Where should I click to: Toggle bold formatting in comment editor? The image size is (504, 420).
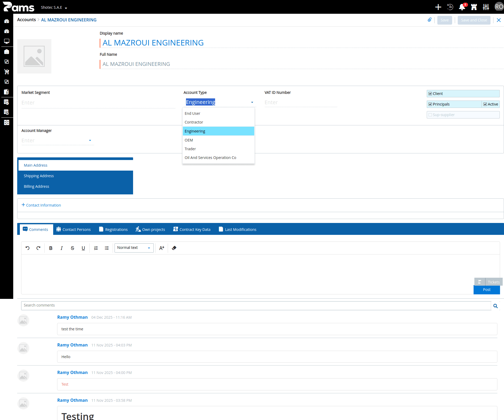[x=51, y=248]
